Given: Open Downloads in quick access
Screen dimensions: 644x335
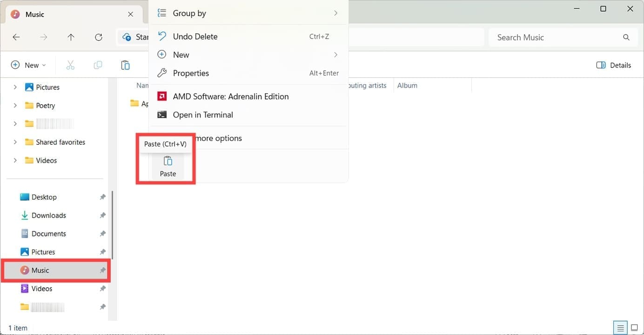Looking at the screenshot, I should pos(43,215).
